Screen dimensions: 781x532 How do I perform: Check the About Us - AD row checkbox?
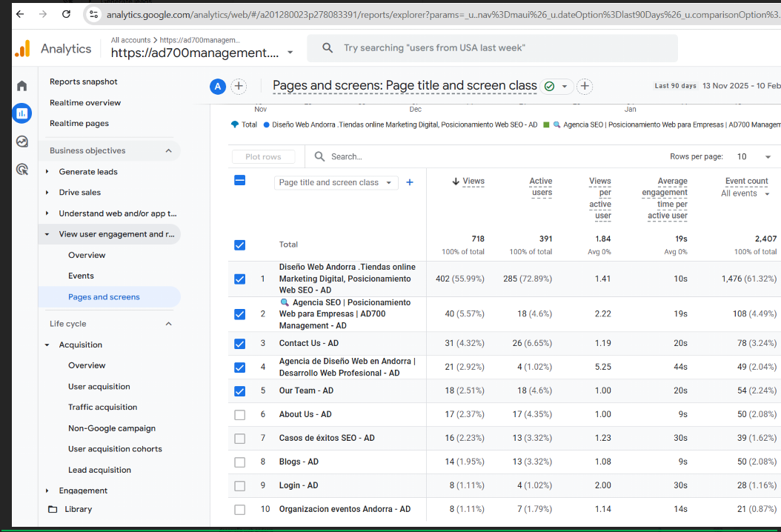239,415
